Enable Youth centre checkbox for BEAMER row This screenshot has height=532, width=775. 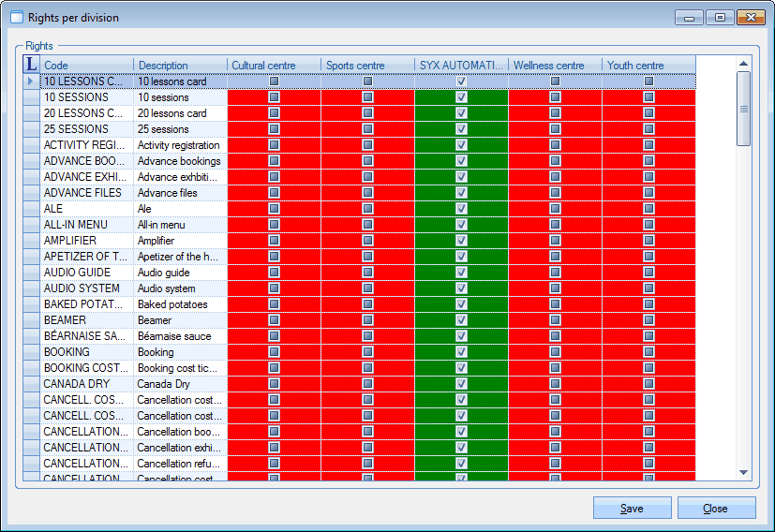648,320
